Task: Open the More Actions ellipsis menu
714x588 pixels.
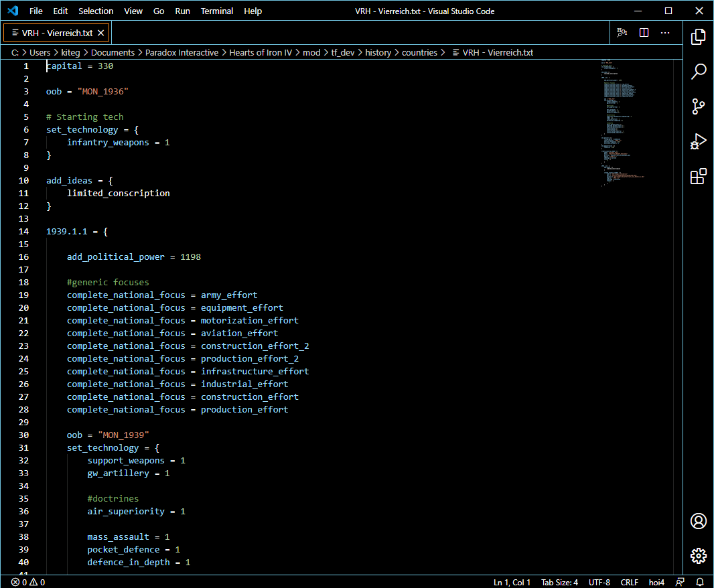Action: 665,33
